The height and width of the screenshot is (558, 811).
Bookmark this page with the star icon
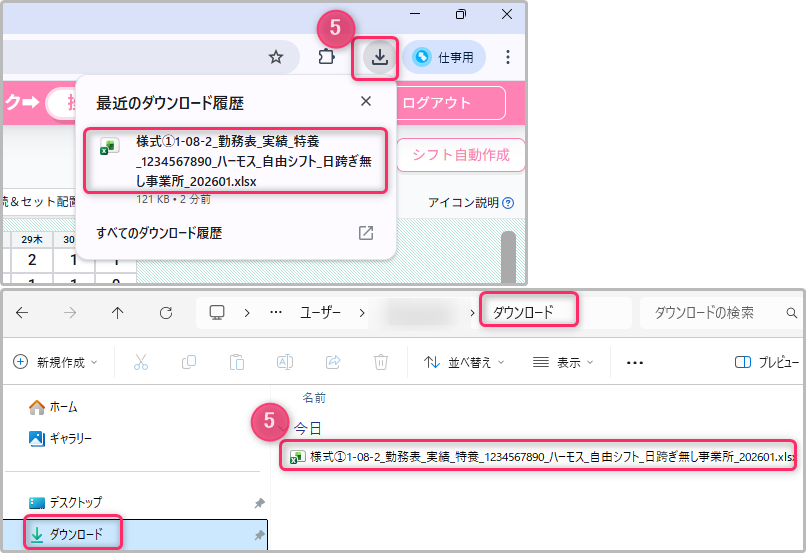[x=276, y=57]
